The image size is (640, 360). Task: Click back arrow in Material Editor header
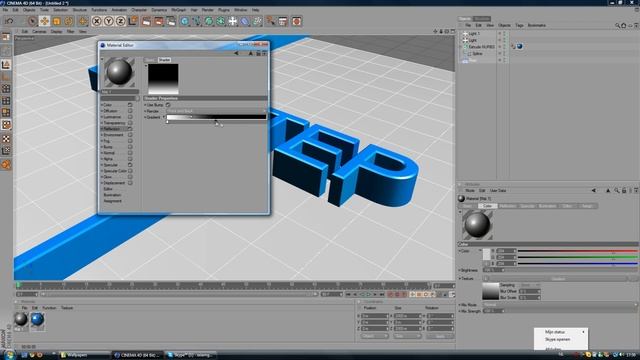pyautogui.click(x=236, y=53)
